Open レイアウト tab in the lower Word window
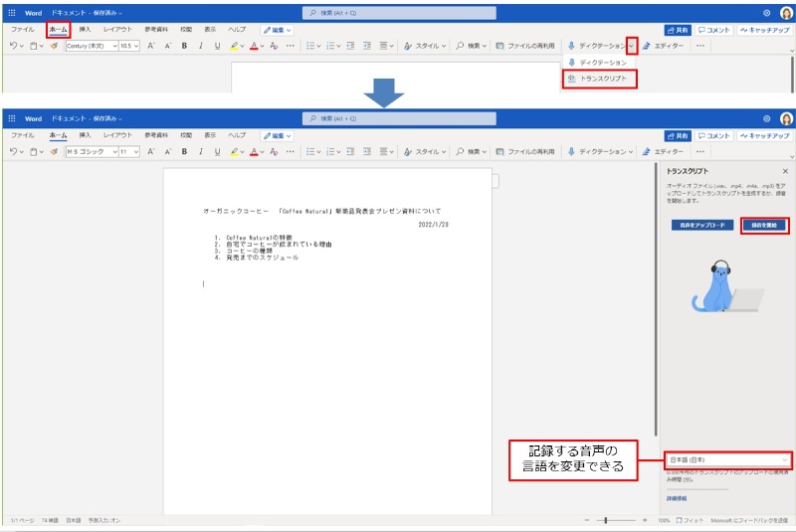Screen dimensions: 796x532 click(117, 135)
